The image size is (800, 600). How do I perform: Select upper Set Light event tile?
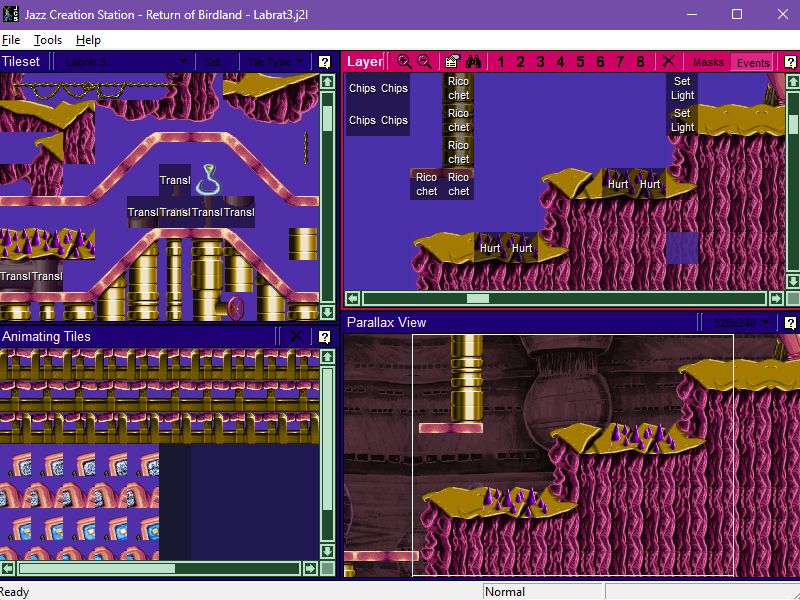coord(682,88)
